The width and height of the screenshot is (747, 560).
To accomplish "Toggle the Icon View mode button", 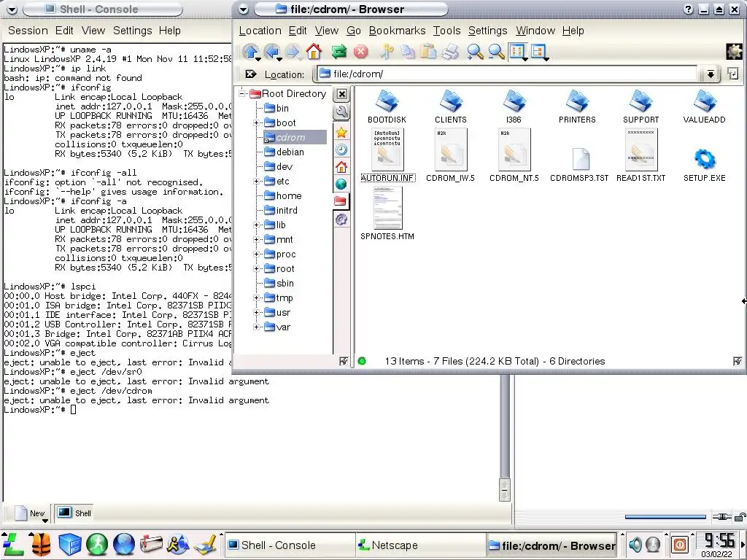I will click(517, 52).
